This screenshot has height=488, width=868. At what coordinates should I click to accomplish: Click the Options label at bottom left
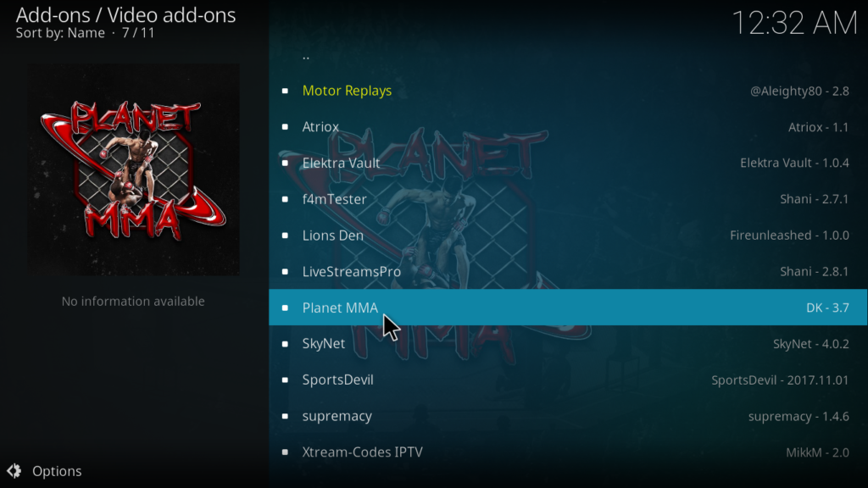57,471
